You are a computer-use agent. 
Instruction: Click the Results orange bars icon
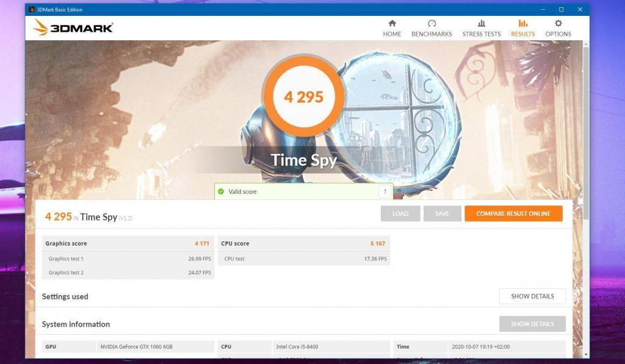[x=522, y=24]
